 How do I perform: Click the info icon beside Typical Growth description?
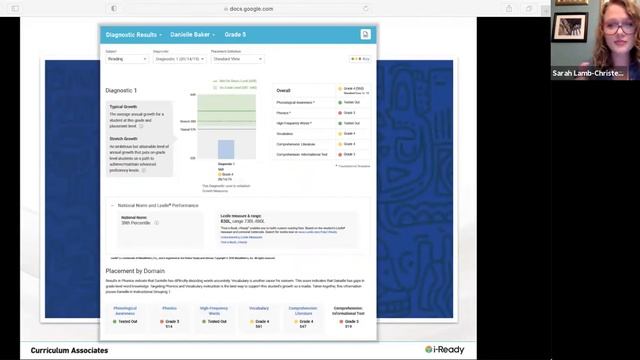click(x=141, y=126)
